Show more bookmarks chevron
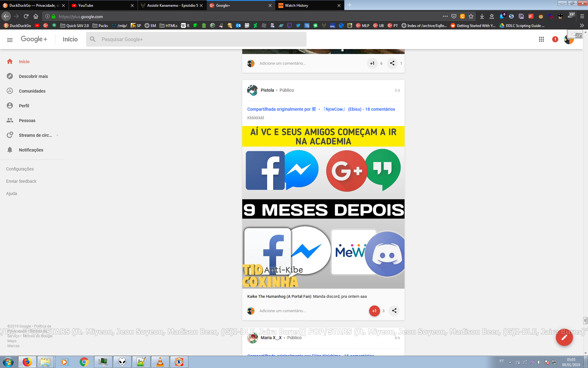The height and width of the screenshot is (368, 588). pos(582,25)
